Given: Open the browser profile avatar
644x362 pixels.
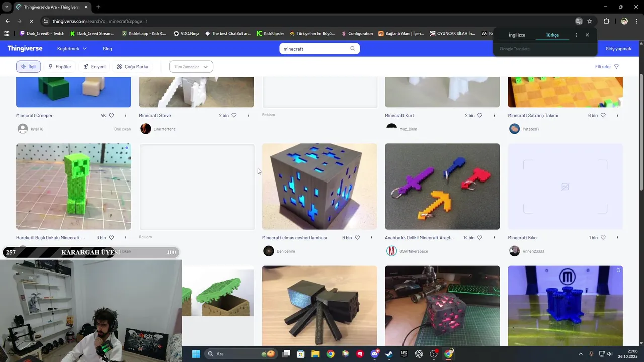Looking at the screenshot, I should pos(624,21).
